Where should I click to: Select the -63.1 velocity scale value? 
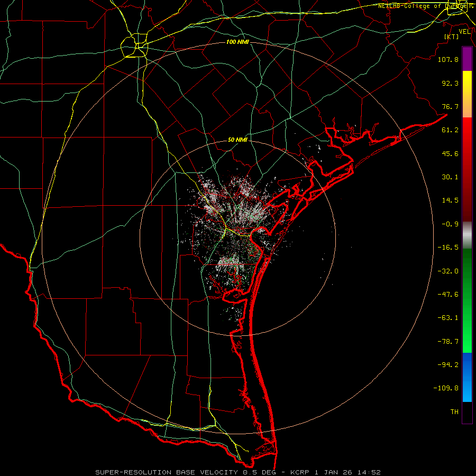pyautogui.click(x=448, y=318)
